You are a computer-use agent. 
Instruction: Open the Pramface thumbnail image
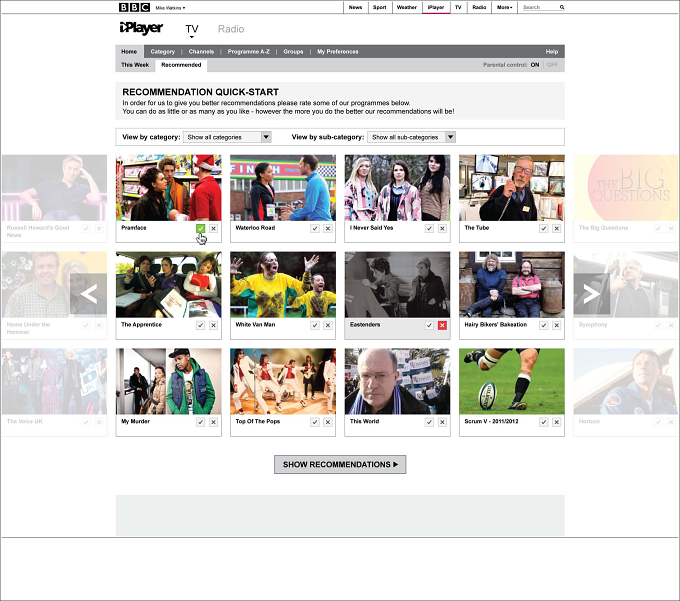click(x=169, y=188)
